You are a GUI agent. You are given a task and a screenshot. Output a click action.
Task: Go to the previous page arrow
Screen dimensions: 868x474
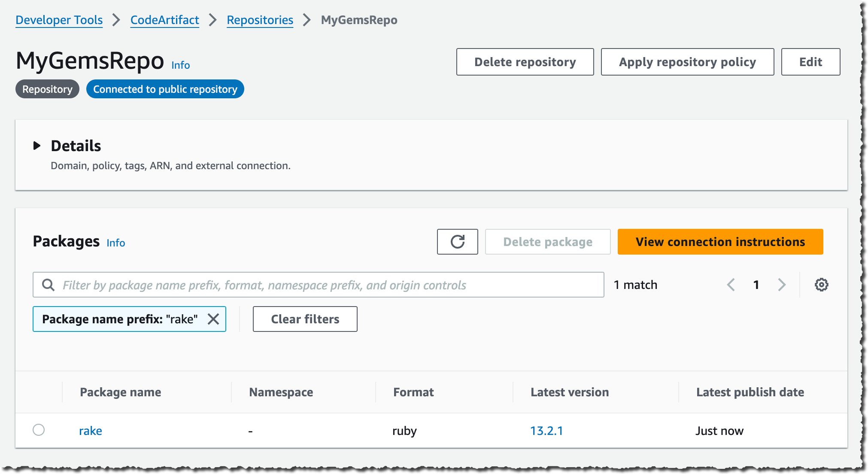731,285
